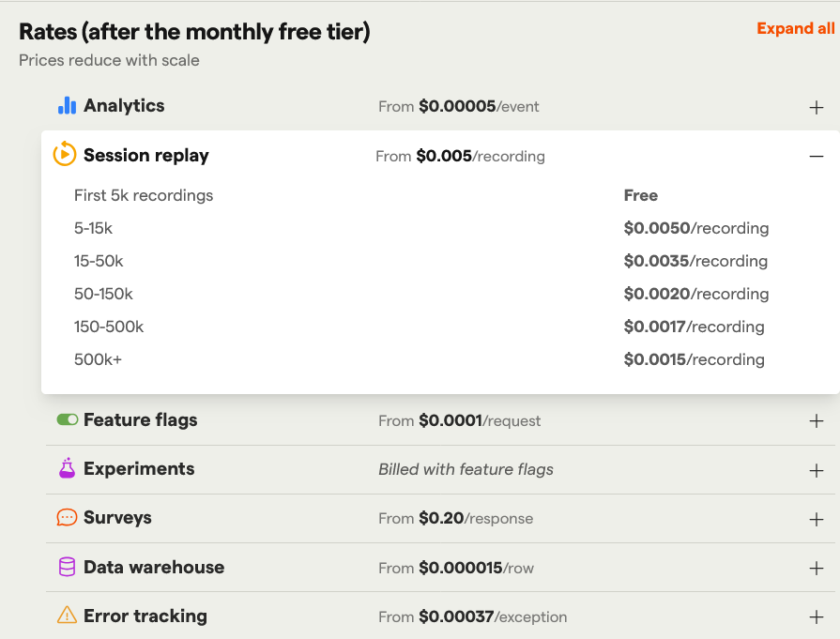
Task: Collapse the Session replay pricing section
Action: (x=816, y=156)
